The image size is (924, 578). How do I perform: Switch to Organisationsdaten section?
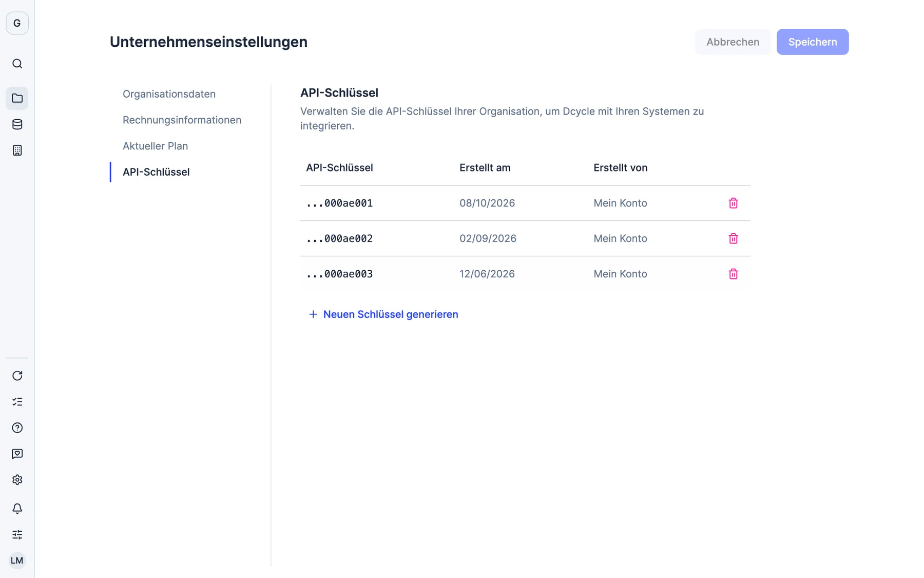(169, 94)
